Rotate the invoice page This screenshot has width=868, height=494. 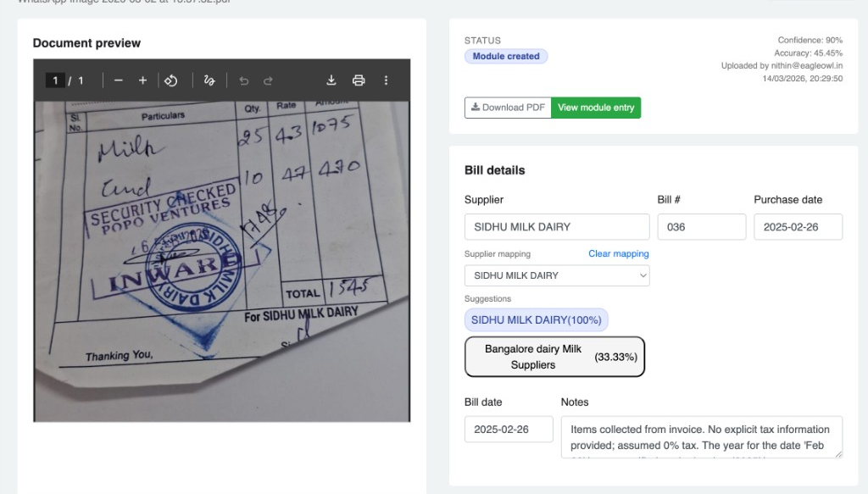tap(172, 80)
